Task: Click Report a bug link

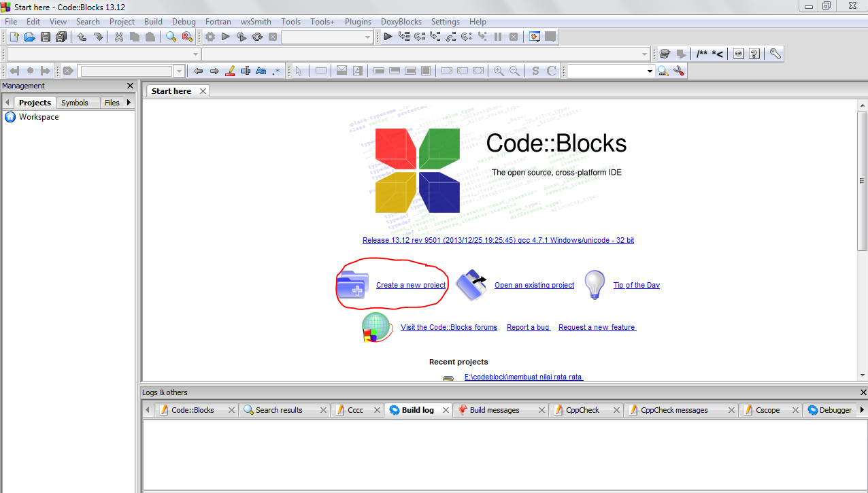Action: click(529, 328)
